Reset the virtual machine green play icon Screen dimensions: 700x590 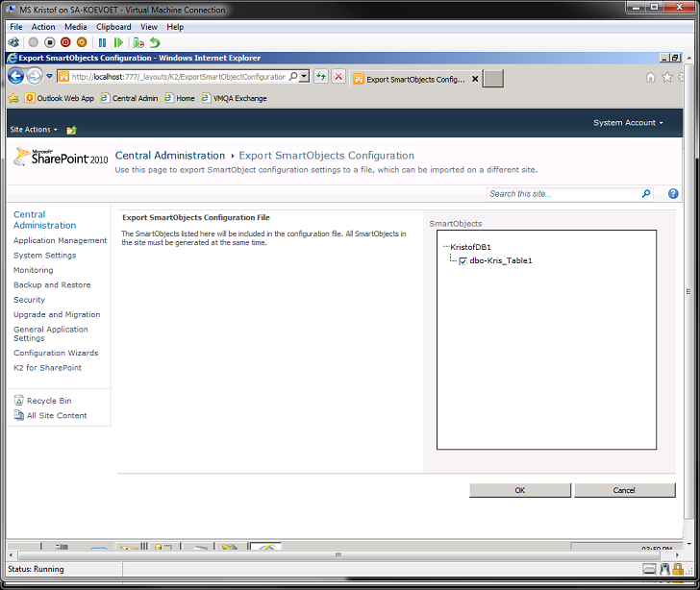click(x=118, y=42)
